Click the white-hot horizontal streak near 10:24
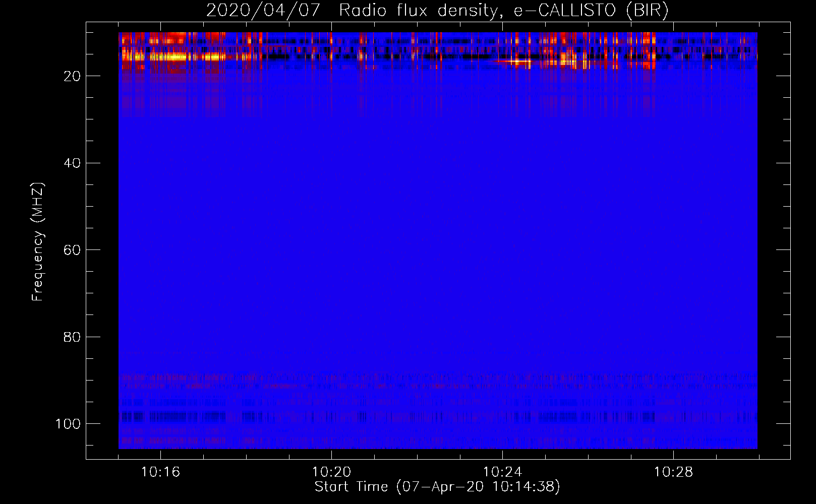Screen dimensions: 816x504 pos(513,61)
